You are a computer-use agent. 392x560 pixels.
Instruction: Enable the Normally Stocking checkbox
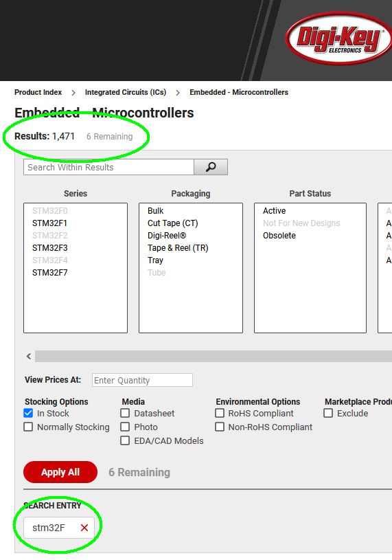point(28,427)
